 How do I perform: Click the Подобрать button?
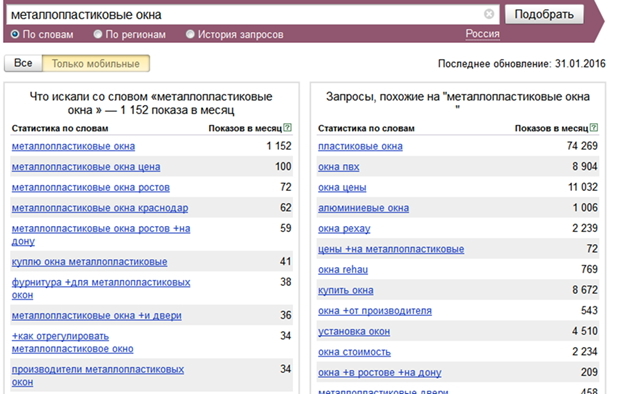point(544,14)
